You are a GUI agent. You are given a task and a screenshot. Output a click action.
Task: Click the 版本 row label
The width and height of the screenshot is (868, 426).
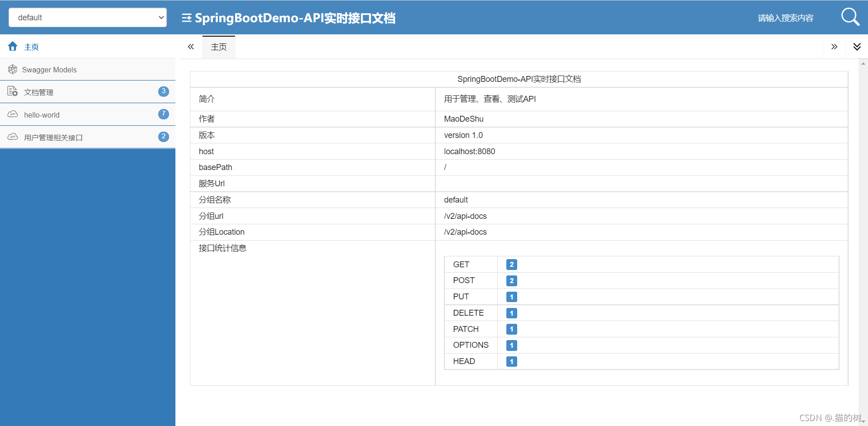point(207,135)
